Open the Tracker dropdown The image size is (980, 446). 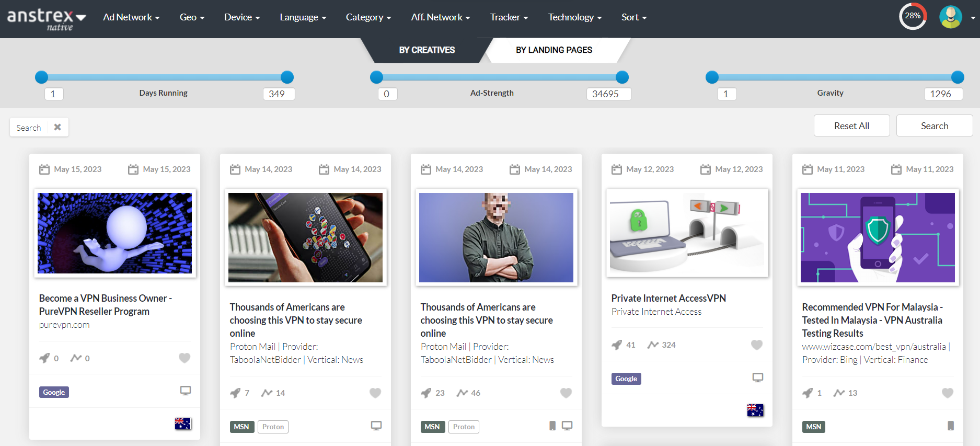click(509, 17)
